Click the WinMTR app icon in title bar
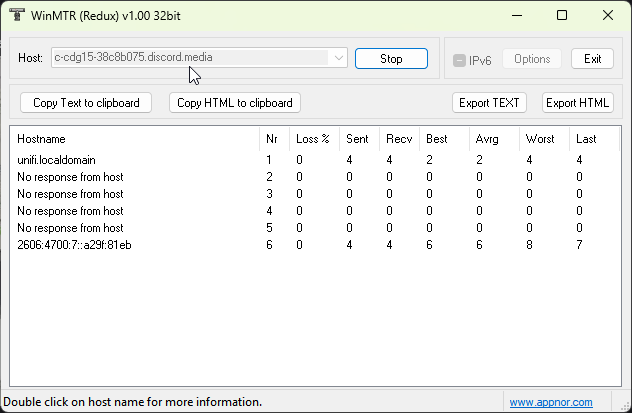Viewport: 632px width, 413px height. [17, 15]
